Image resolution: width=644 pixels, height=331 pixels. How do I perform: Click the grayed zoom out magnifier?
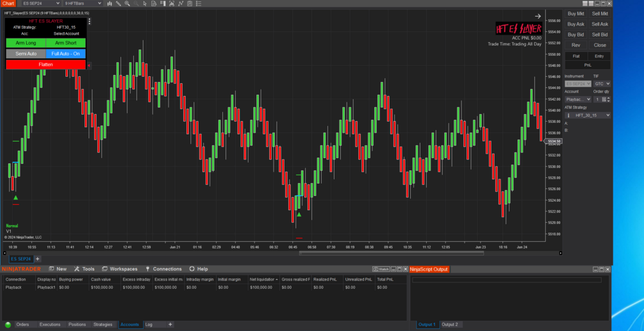[x=136, y=4]
